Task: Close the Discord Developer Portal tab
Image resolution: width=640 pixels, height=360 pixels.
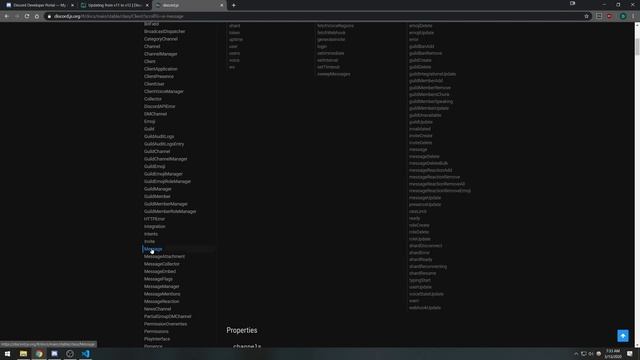Action: (72, 5)
